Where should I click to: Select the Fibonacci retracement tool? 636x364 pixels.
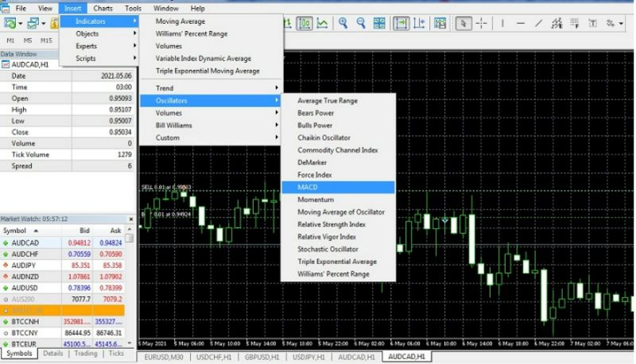(574, 24)
